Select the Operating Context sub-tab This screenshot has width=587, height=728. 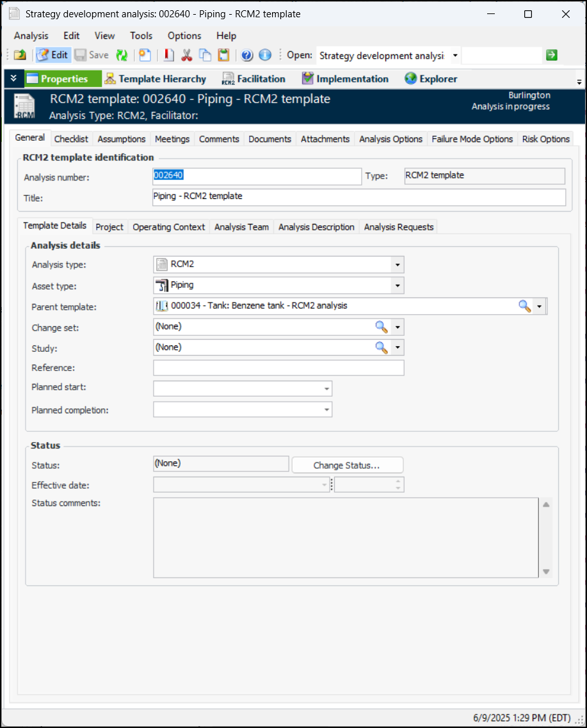coord(169,227)
